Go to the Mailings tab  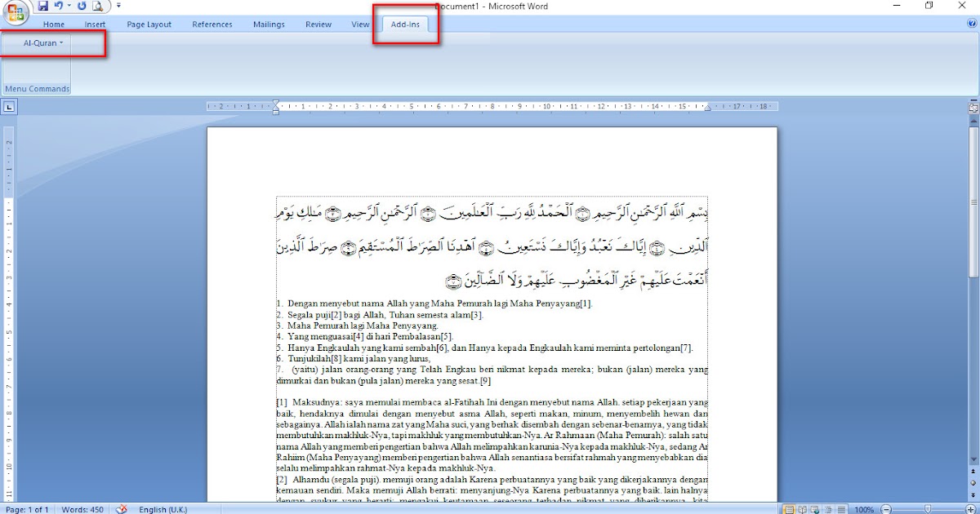tap(269, 24)
